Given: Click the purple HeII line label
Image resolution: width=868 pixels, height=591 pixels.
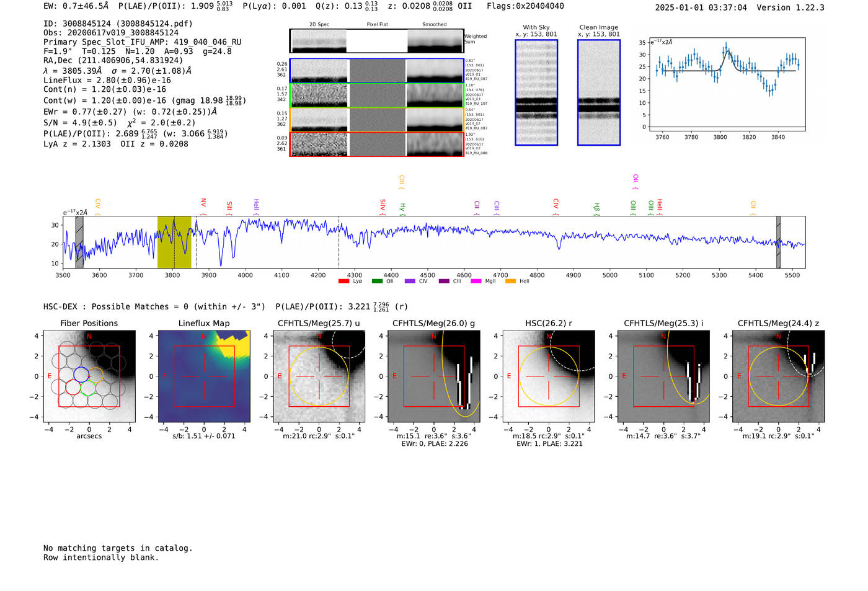Looking at the screenshot, I should tap(256, 206).
